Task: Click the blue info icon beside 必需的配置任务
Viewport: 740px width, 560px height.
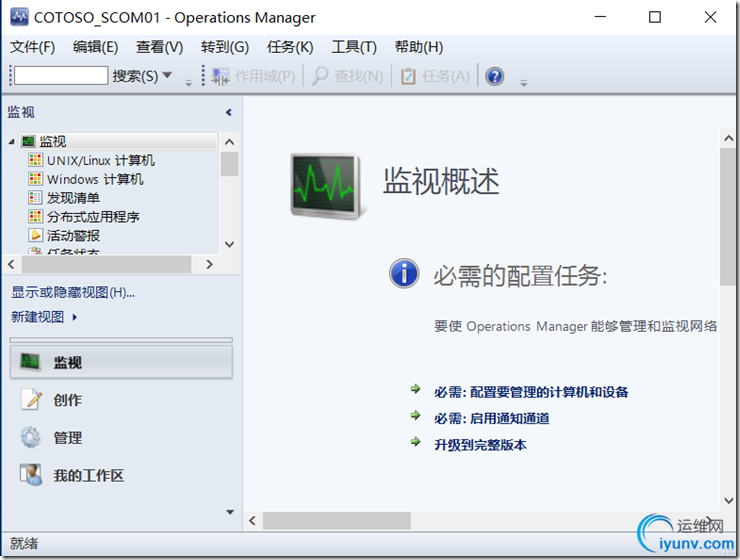Action: pyautogui.click(x=404, y=273)
